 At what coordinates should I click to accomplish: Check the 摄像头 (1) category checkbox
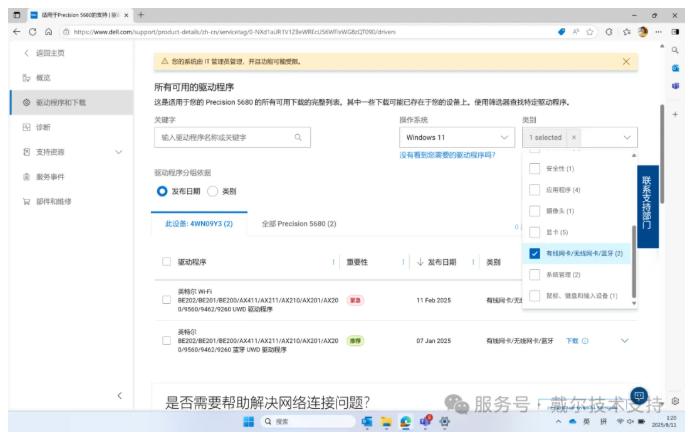click(534, 211)
